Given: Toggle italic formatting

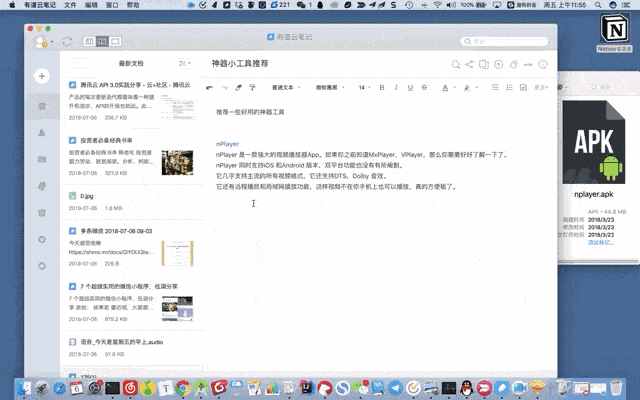Looking at the screenshot, I should [x=396, y=87].
